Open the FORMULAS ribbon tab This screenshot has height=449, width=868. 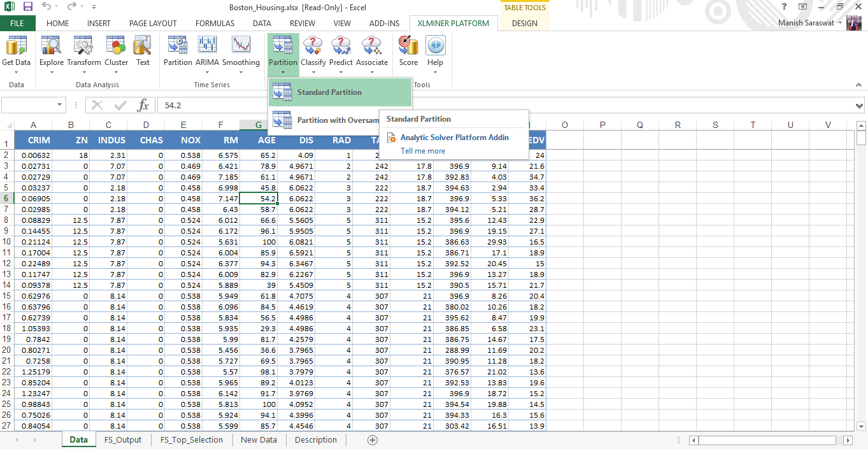click(215, 24)
